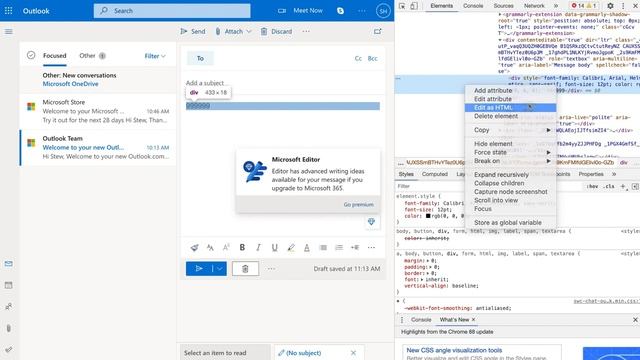Open more compose actions next to Discard
The height and width of the screenshot is (360, 640).
(x=306, y=31)
